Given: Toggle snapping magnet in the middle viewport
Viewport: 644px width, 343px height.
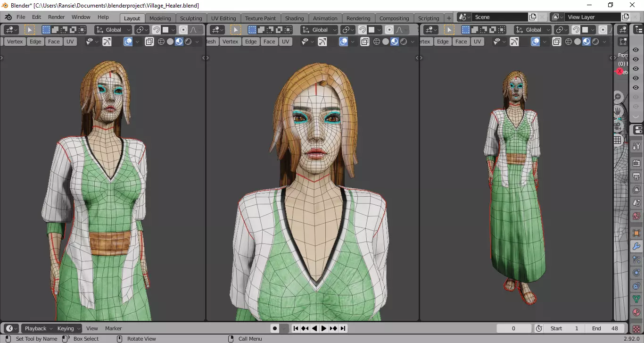Looking at the screenshot, I should [x=363, y=30].
